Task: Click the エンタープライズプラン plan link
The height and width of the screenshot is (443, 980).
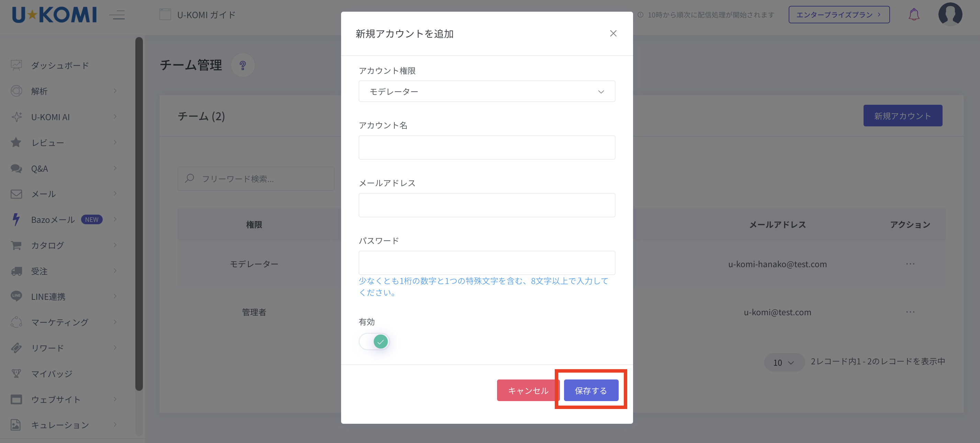Action: 838,15
